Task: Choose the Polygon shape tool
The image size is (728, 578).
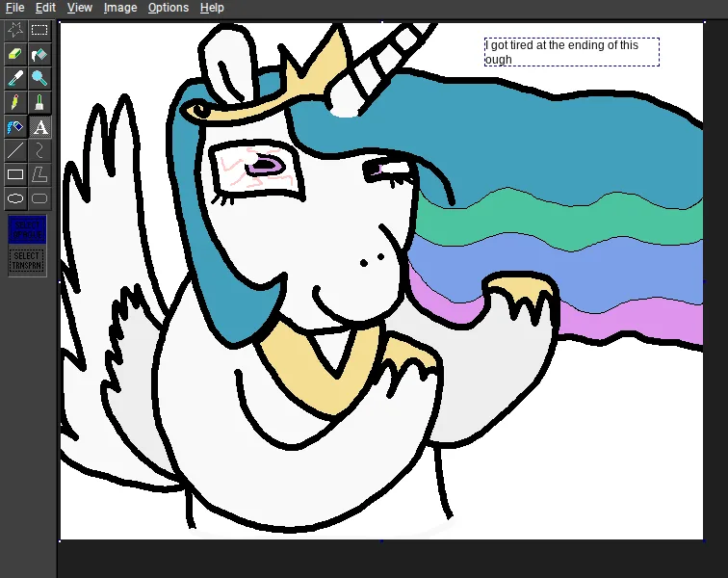Action: [39, 174]
